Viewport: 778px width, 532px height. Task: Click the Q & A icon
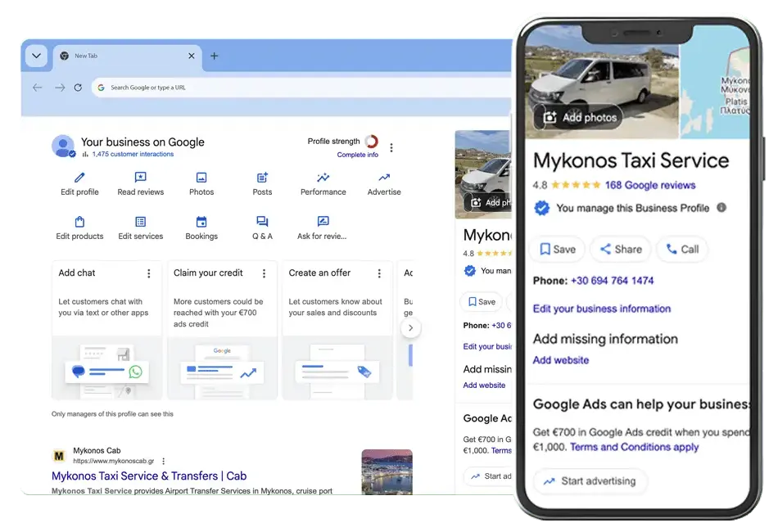tap(262, 222)
